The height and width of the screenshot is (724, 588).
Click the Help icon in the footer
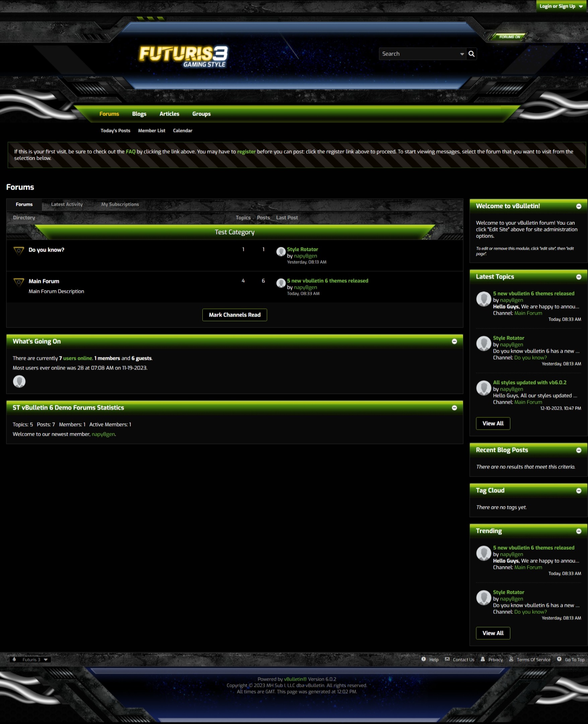(423, 659)
